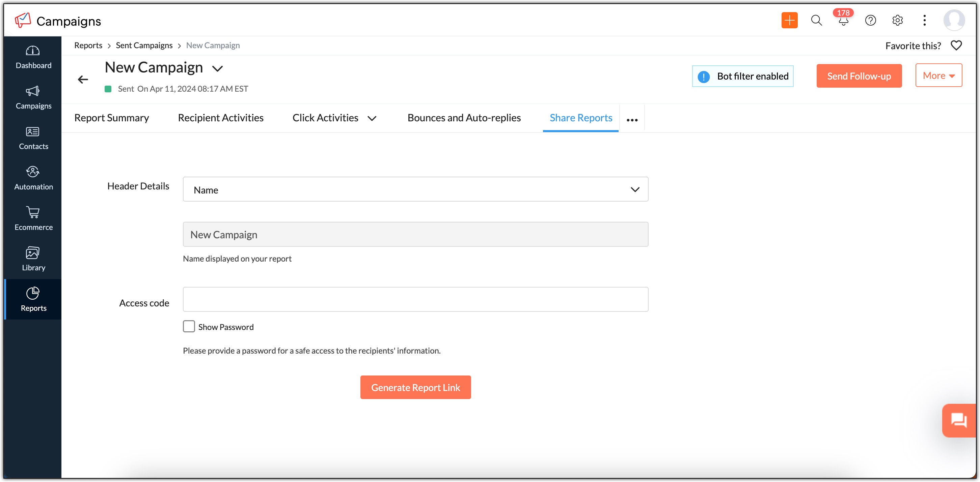This screenshot has height=482, width=980.
Task: Open settings via the gear icon
Action: (x=897, y=20)
